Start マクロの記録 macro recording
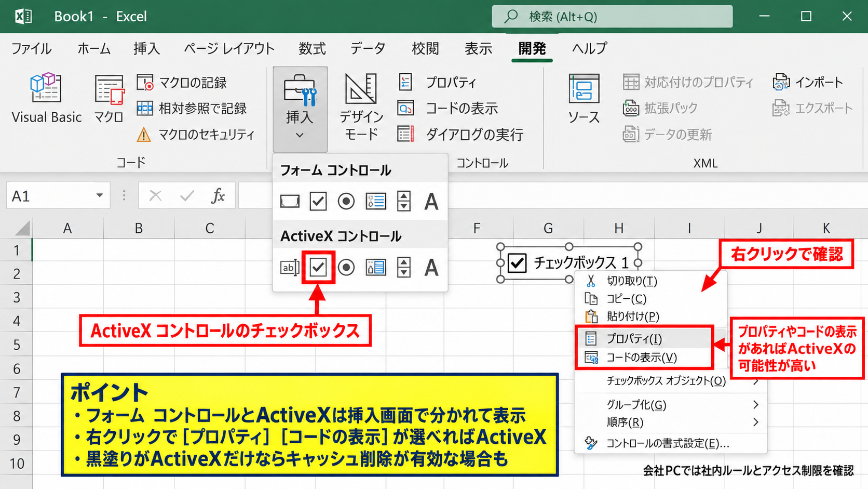This screenshot has height=489, width=868. [x=182, y=83]
